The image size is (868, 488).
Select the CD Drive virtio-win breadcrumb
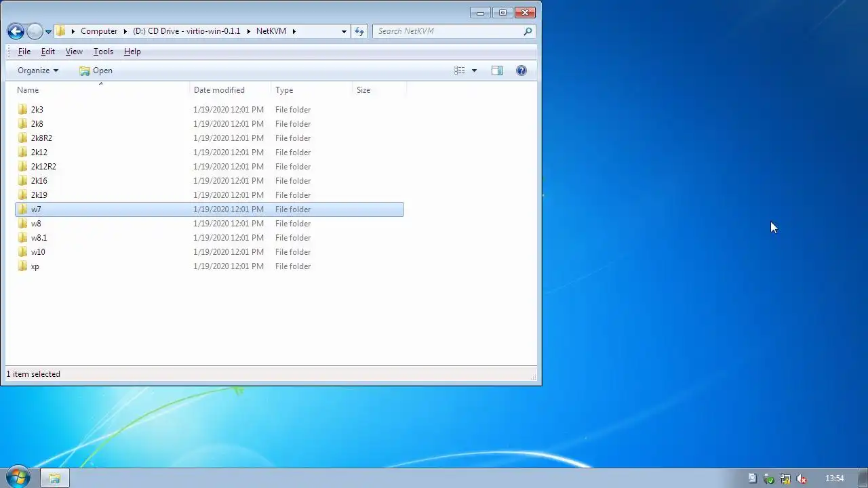(186, 31)
